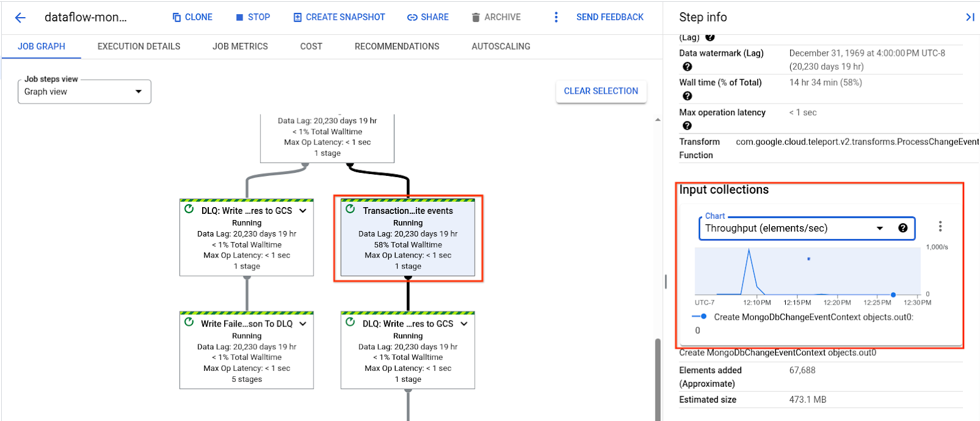Click Create Snapshot icon button

tap(298, 18)
